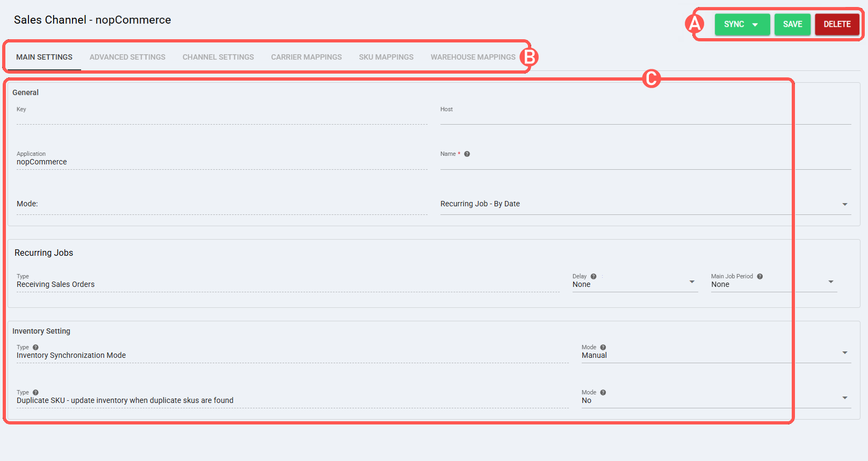Click help icon beside Inventory Synchronization Type
Screen dimensions: 868x461
tap(35, 348)
